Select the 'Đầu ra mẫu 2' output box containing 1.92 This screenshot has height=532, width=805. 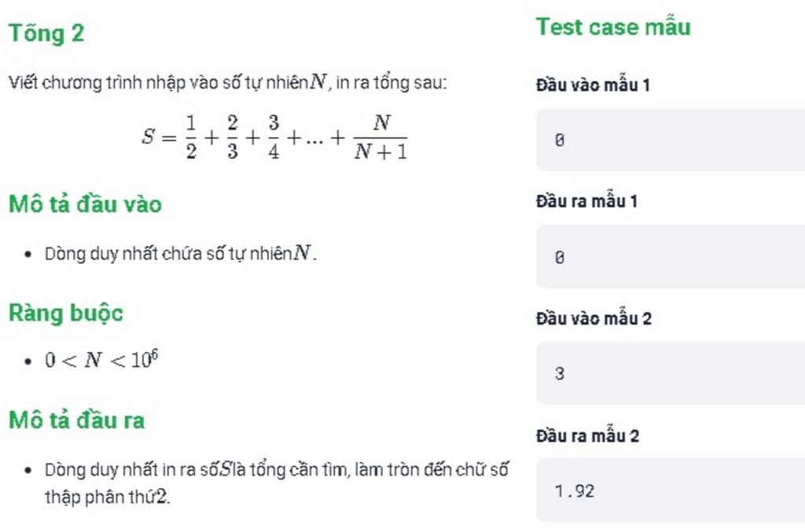[x=671, y=490]
